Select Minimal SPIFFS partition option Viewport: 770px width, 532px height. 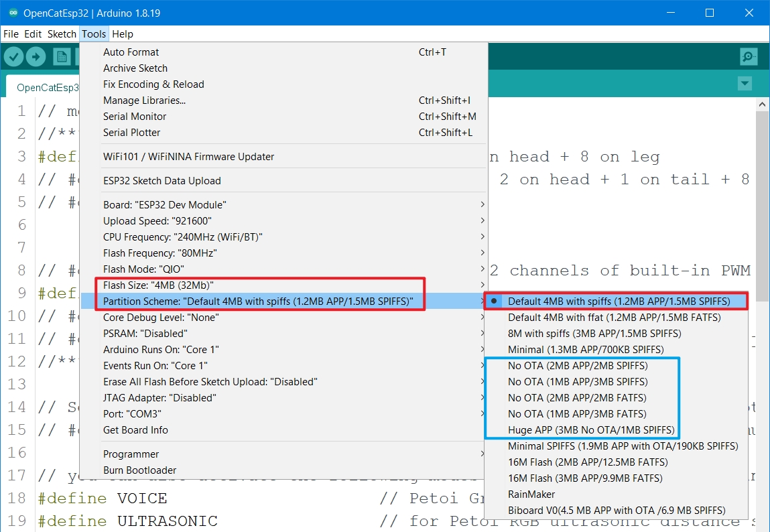click(623, 446)
